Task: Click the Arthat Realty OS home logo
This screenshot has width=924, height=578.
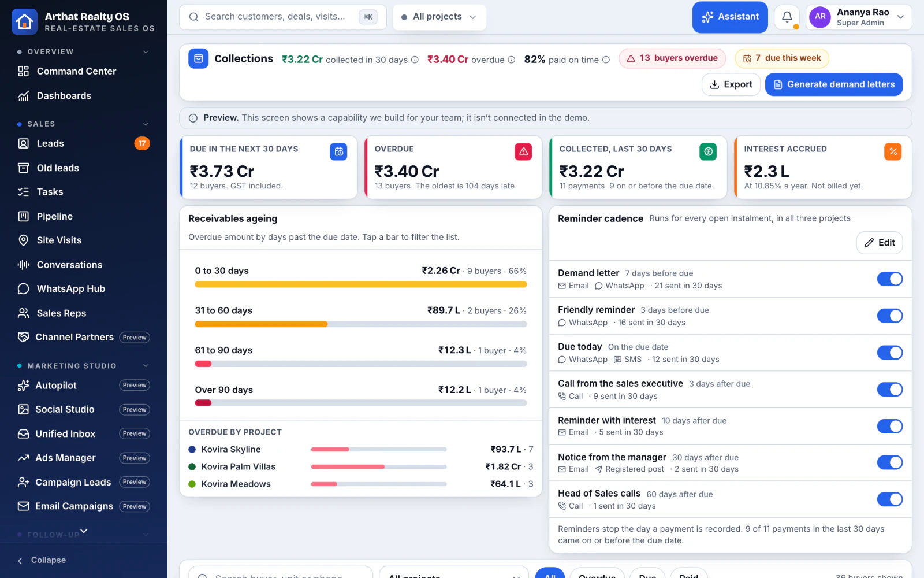Action: (x=24, y=22)
